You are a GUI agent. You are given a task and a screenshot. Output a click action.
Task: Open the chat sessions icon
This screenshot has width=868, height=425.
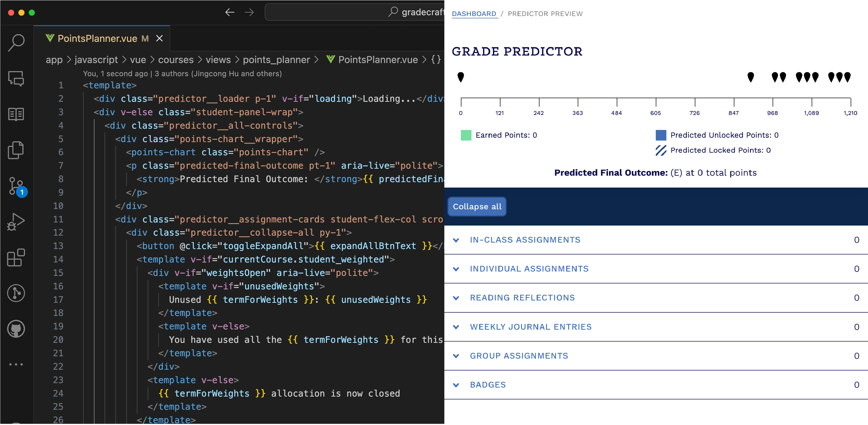pyautogui.click(x=16, y=79)
